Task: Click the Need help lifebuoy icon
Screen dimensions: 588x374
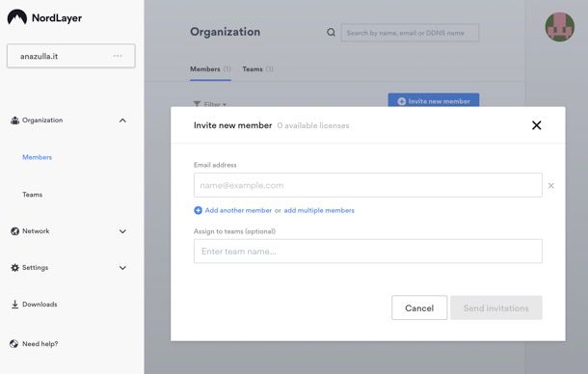Action: click(x=13, y=343)
